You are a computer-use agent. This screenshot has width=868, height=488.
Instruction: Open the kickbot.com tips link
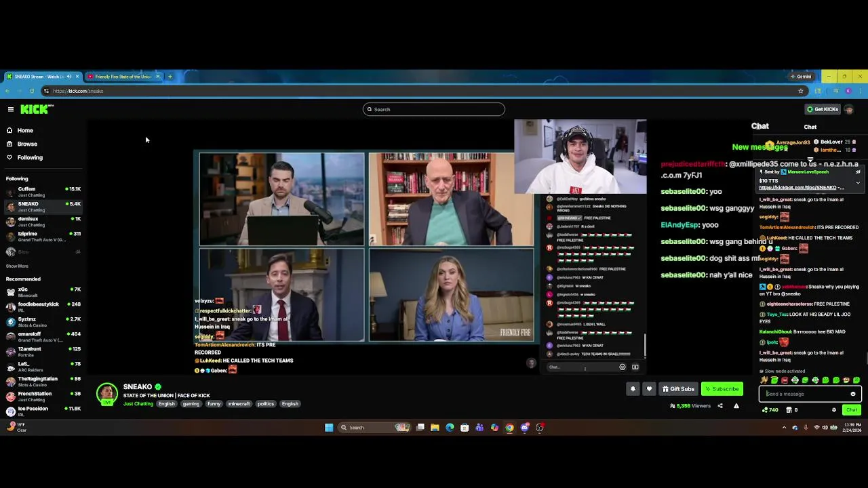802,188
